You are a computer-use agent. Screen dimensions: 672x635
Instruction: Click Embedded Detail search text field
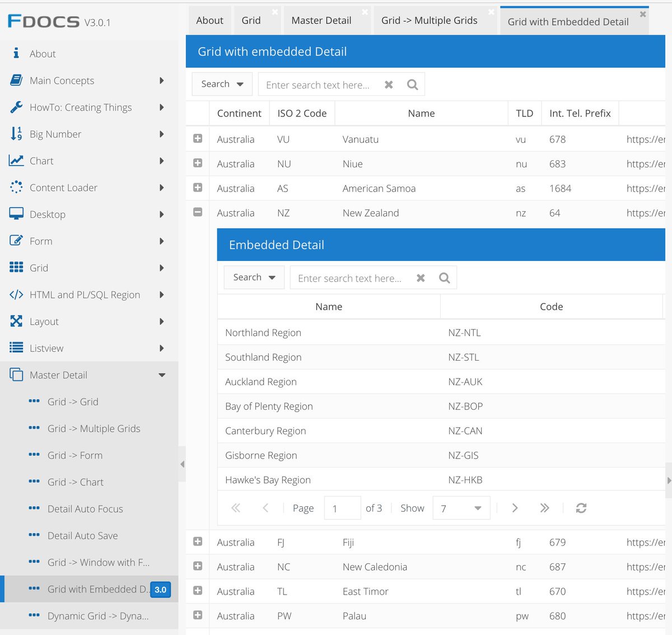(x=349, y=278)
